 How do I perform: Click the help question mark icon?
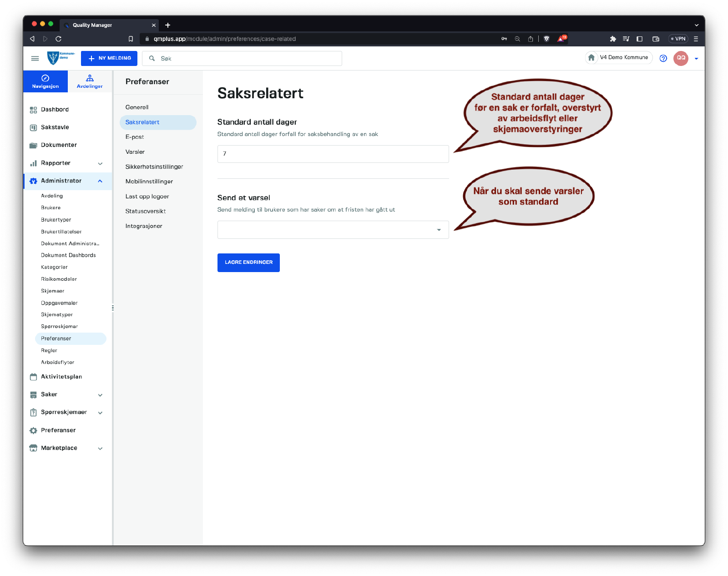(x=663, y=58)
